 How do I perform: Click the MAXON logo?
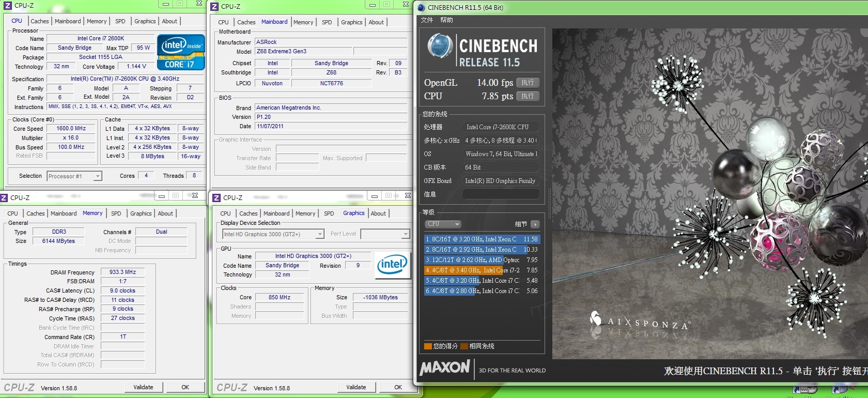(x=445, y=368)
